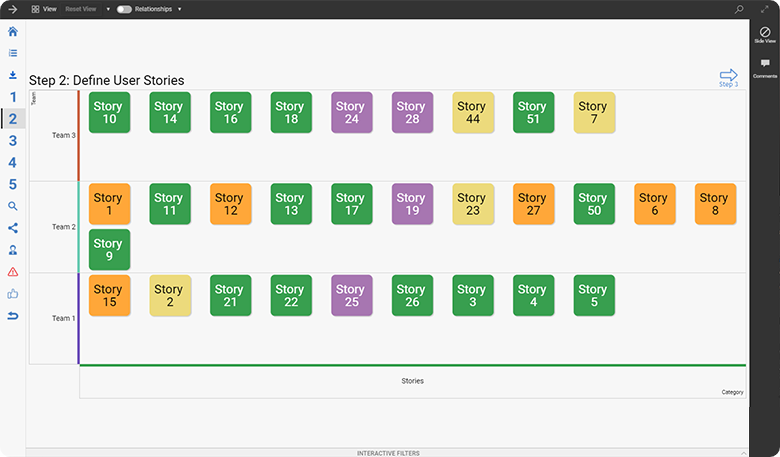The height and width of the screenshot is (457, 780).
Task: Open the dropdown arrow beside Reset View
Action: [x=108, y=9]
